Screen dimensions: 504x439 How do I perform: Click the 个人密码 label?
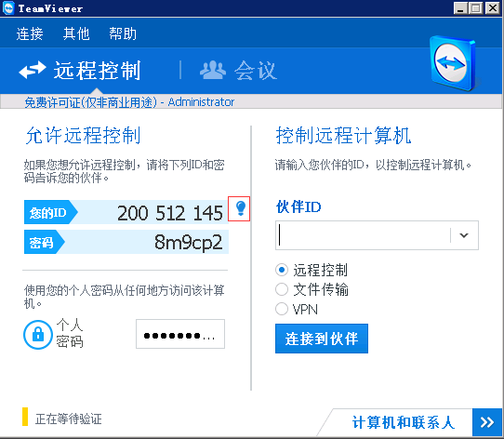tap(70, 334)
